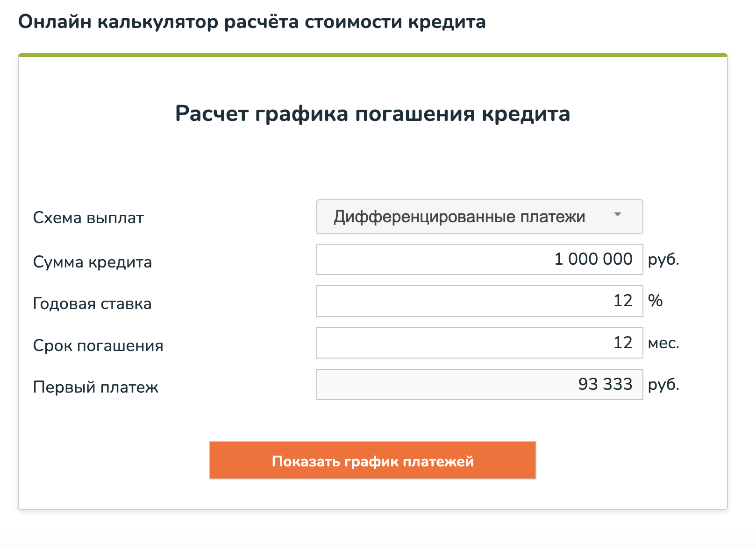Click the Сумма кредита label
This screenshot has width=756, height=549.
pyautogui.click(x=93, y=262)
